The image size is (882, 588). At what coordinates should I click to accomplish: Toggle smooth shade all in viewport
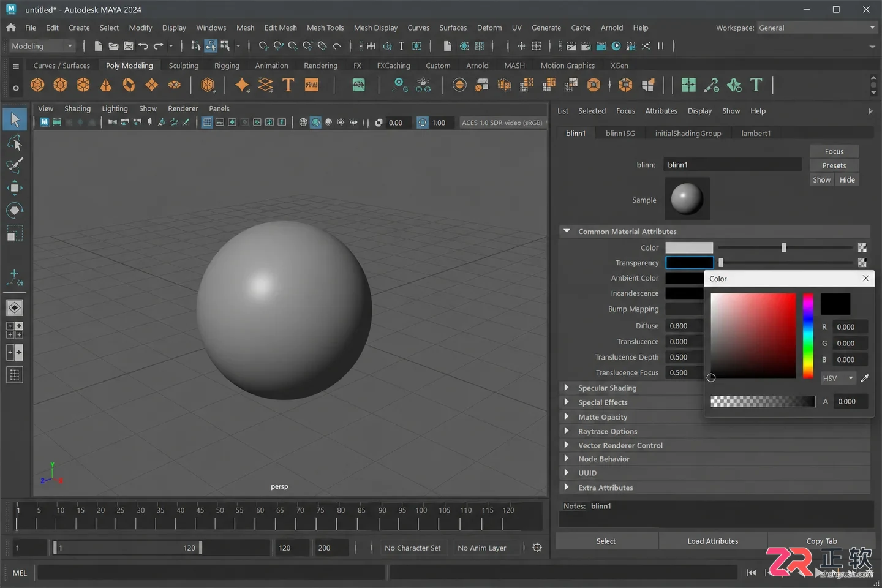pyautogui.click(x=315, y=123)
